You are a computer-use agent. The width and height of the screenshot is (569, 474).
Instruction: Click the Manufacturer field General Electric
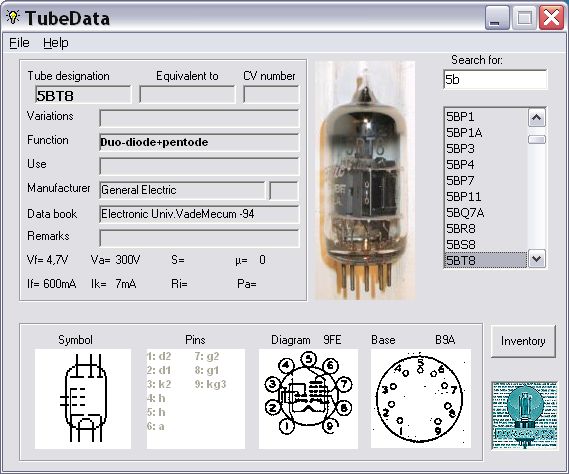pos(182,190)
